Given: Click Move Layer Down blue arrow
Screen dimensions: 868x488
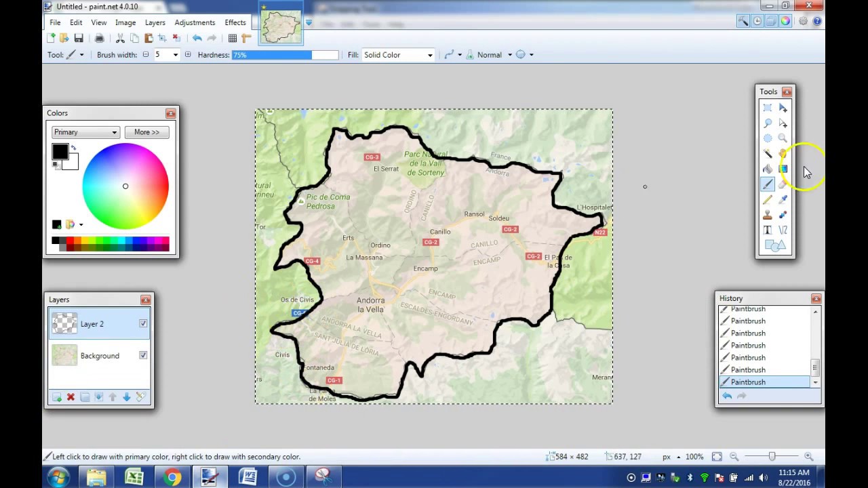Looking at the screenshot, I should (126, 397).
